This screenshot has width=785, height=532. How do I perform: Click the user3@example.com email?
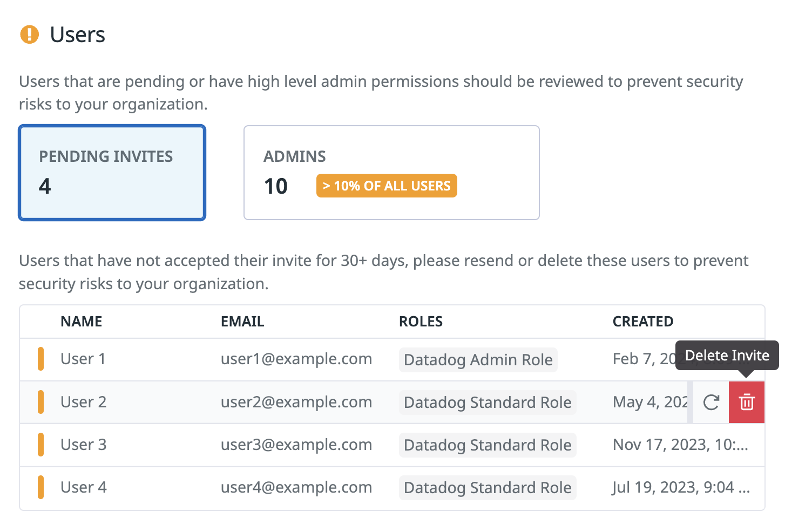(296, 445)
